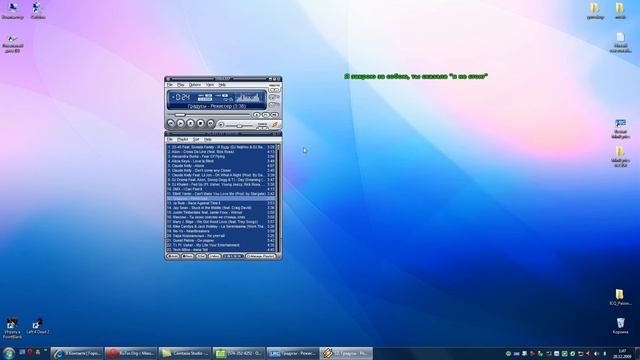Viewport: 640px width, 360px height.
Task: Click the Manage Playlist button
Action: click(x=261, y=256)
